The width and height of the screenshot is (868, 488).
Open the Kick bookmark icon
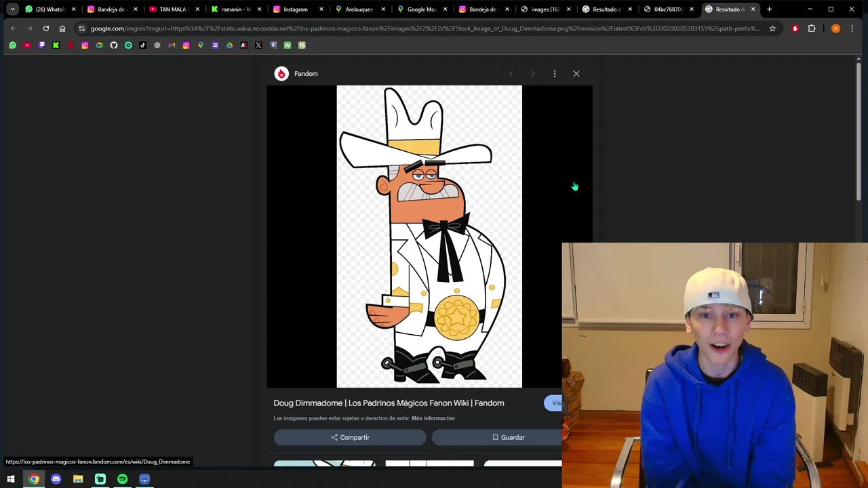point(56,45)
